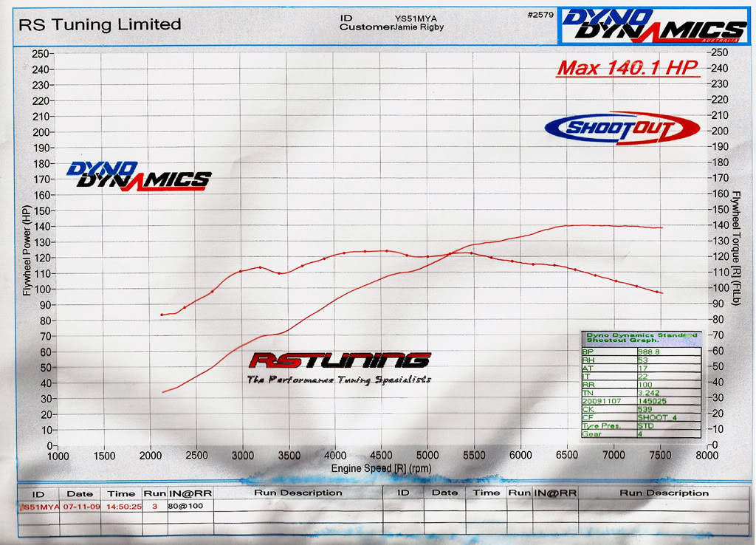Click the 'Flywheel Power (HP)' axis label
This screenshot has height=545, width=756.
(x=27, y=250)
